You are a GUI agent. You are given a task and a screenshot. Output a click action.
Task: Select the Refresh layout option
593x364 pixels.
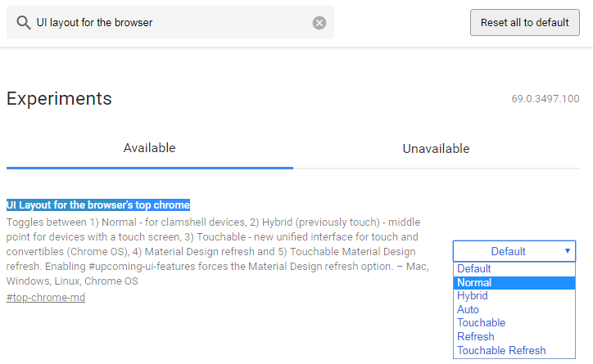point(476,336)
